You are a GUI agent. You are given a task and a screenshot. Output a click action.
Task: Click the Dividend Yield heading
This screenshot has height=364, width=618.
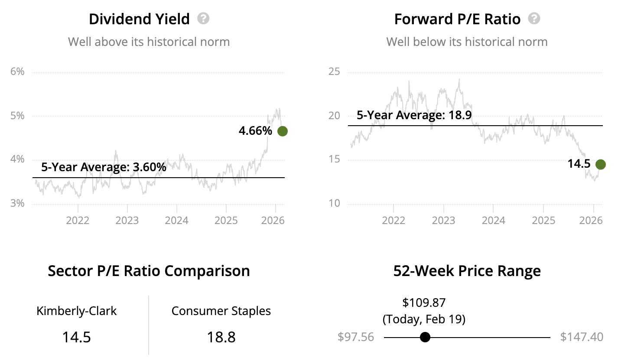click(139, 19)
